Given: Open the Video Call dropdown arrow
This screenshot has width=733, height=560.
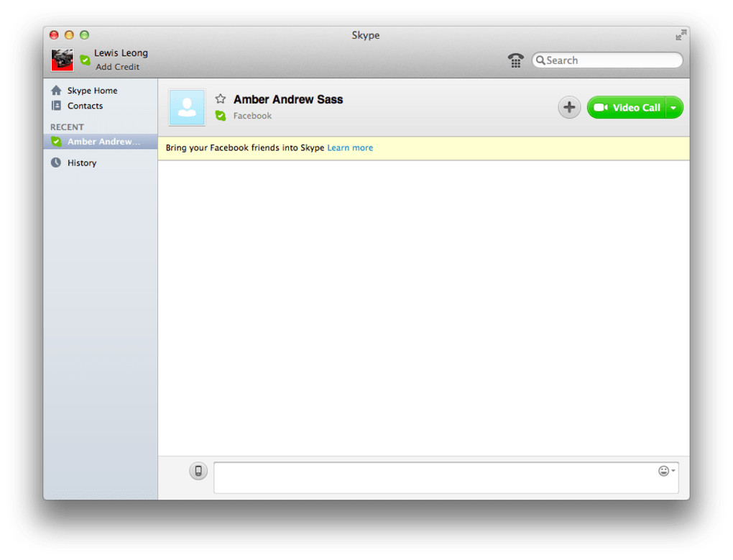Looking at the screenshot, I should (673, 108).
